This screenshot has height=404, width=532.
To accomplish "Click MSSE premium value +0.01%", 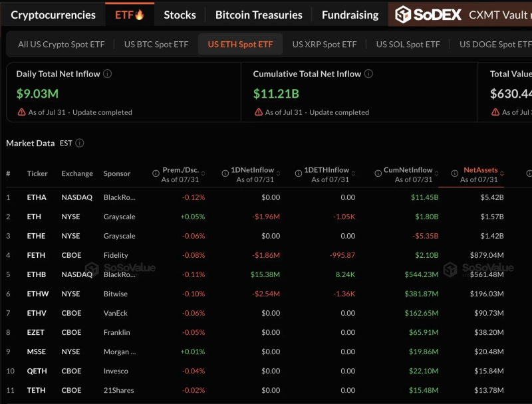I will pos(193,352).
